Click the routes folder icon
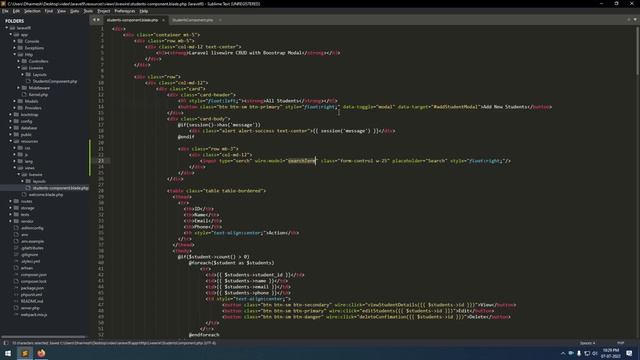The image size is (640, 360). tap(16, 201)
